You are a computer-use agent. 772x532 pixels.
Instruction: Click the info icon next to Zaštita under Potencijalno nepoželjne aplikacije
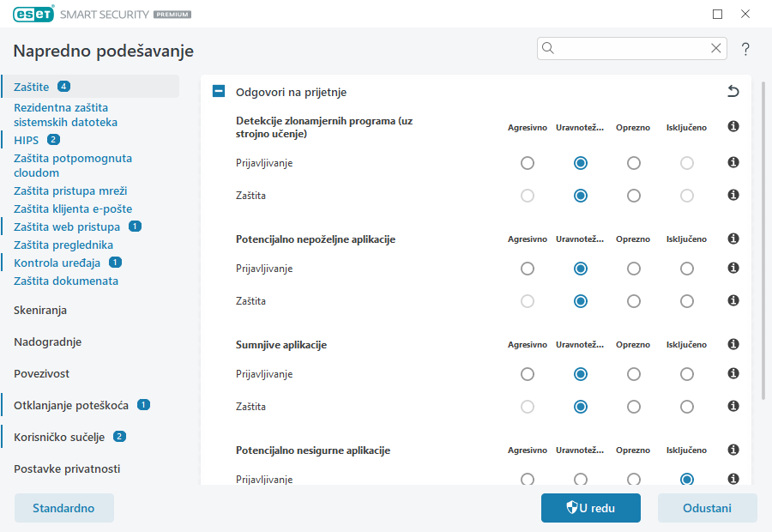733,301
